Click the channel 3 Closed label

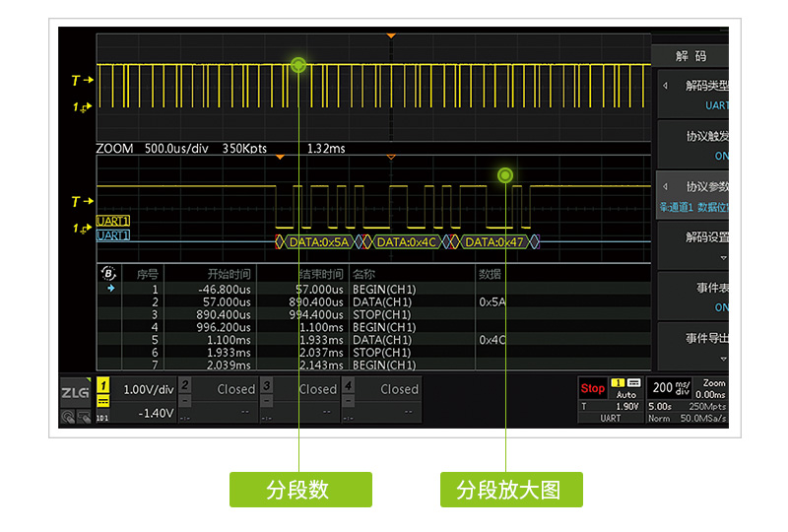(317, 389)
